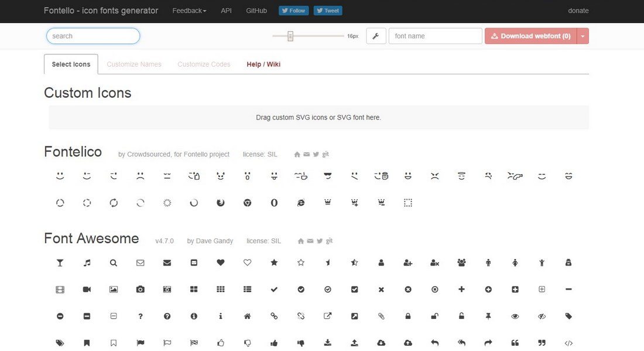Viewport: 644px width, 351px height.
Task: Click the Download webfont (0) button
Action: [x=530, y=36]
